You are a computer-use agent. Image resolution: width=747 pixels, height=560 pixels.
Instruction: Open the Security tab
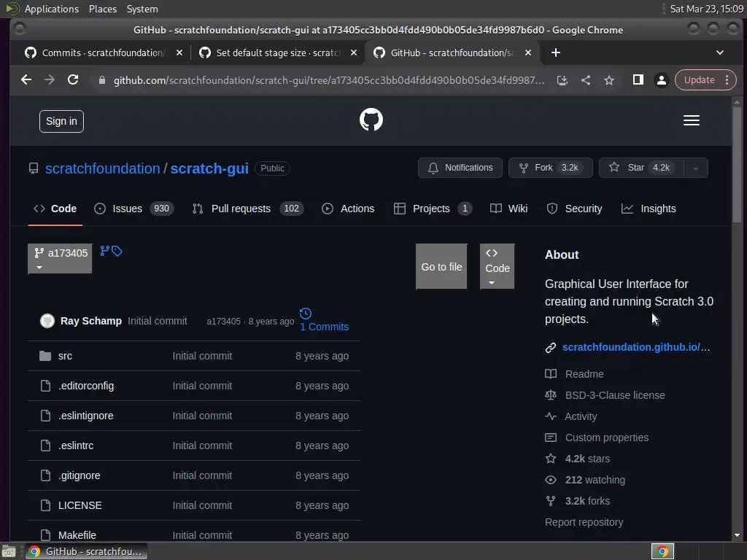tap(574, 209)
